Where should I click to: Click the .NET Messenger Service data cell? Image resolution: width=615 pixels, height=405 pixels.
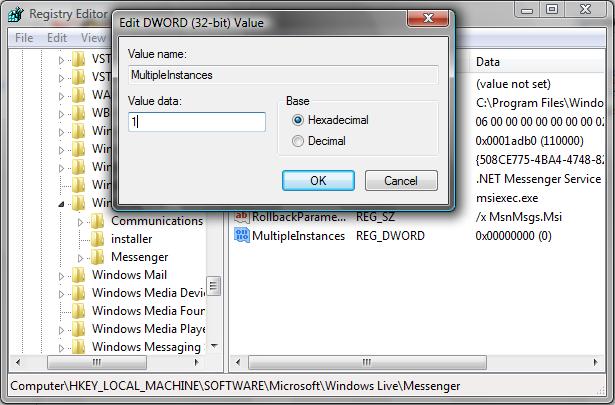(x=538, y=179)
